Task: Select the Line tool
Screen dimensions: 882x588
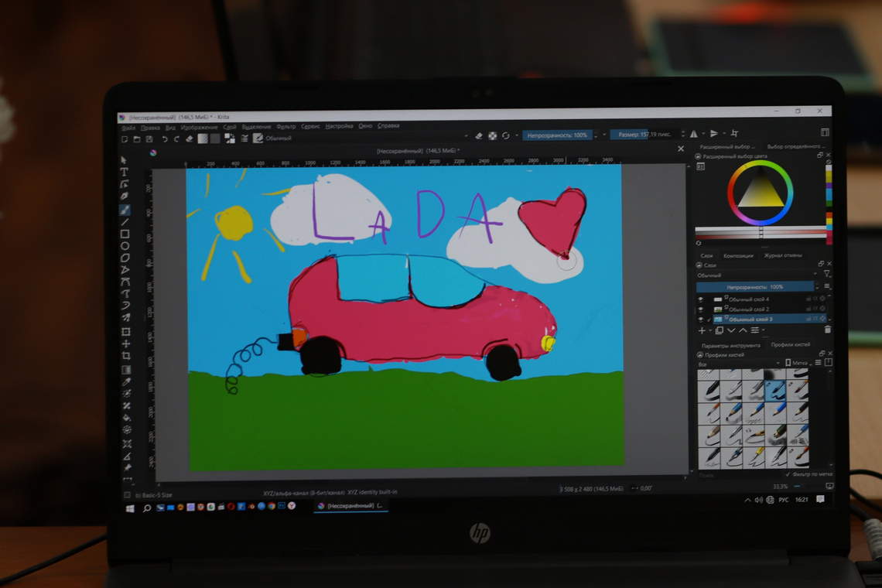Action: [125, 222]
